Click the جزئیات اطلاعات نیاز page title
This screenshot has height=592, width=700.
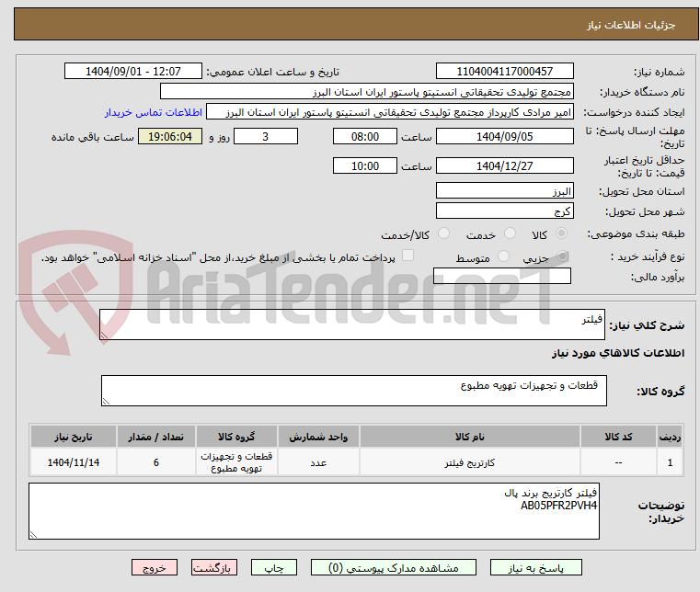tap(631, 25)
